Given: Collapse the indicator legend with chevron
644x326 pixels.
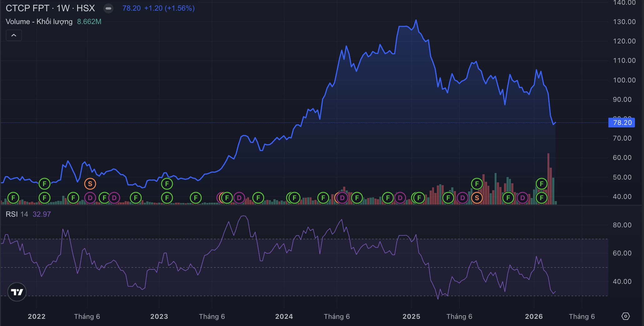Looking at the screenshot, I should [x=14, y=35].
